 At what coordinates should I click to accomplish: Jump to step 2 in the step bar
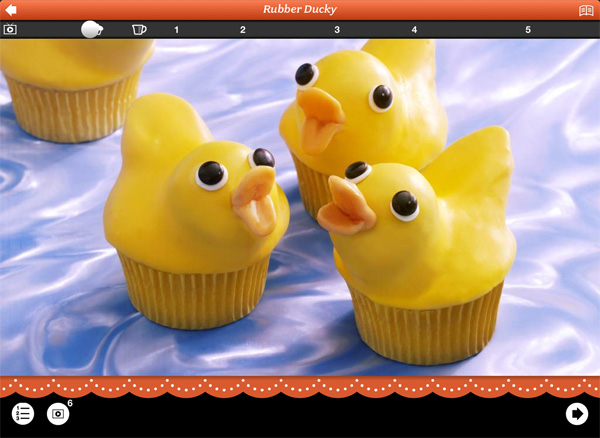(242, 30)
